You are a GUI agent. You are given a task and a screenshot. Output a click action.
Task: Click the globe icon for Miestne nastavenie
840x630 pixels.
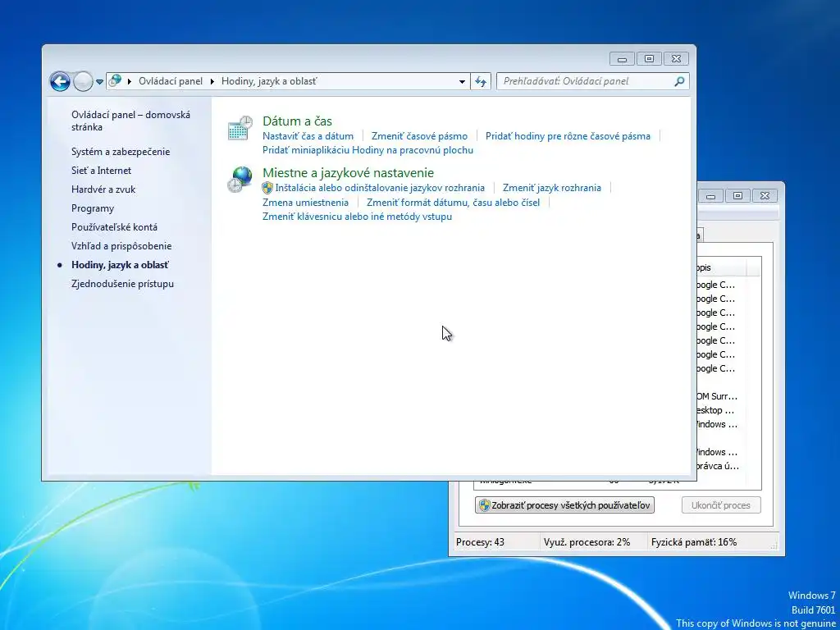[x=240, y=180]
